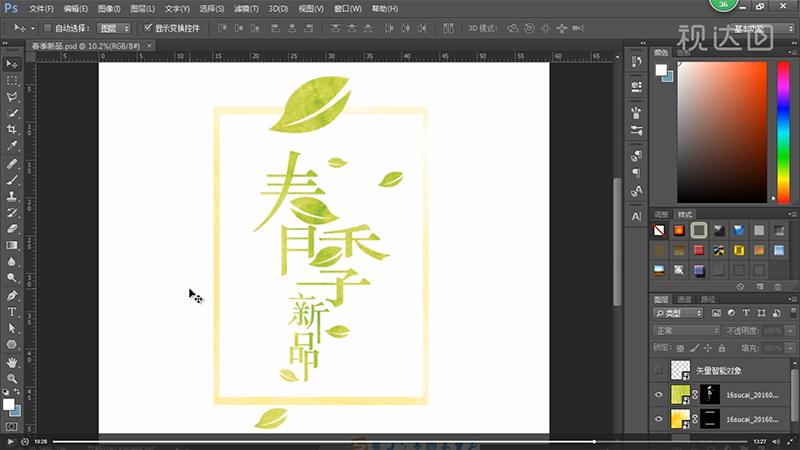The image size is (800, 450).
Task: Select the Blur tool
Action: coord(12,262)
